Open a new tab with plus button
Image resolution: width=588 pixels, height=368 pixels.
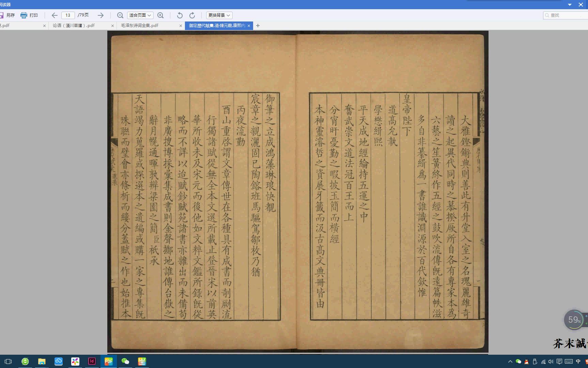[x=258, y=26]
